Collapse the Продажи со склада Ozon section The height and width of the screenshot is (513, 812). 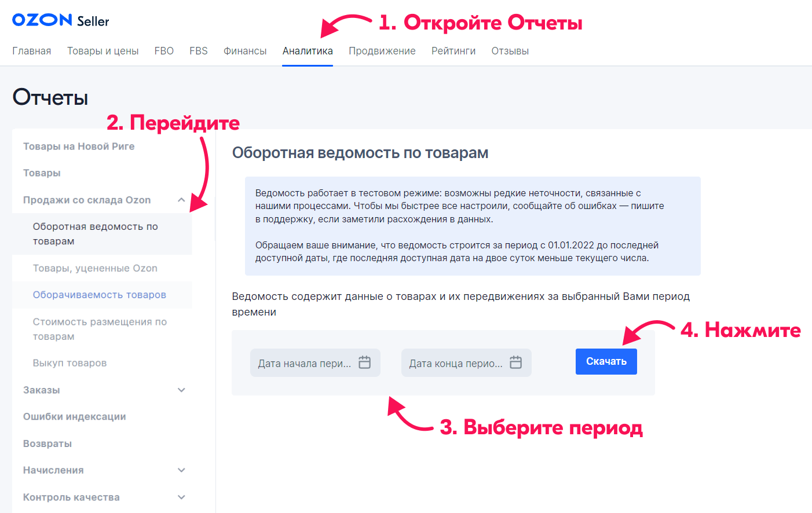181,200
